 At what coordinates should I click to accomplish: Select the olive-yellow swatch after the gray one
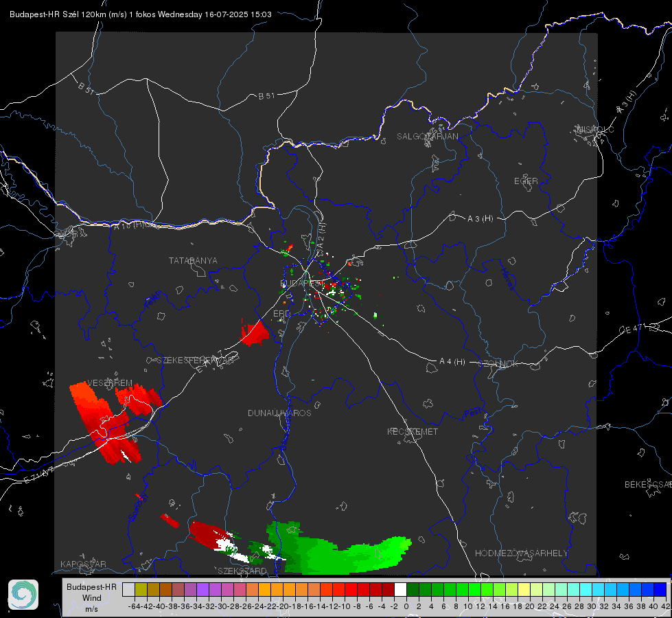click(x=141, y=590)
